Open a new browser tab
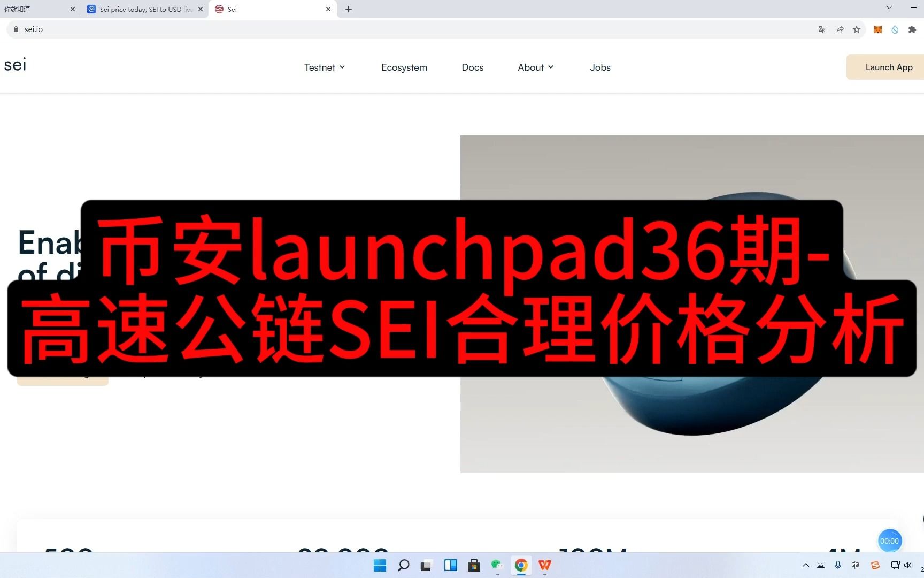 (x=349, y=9)
